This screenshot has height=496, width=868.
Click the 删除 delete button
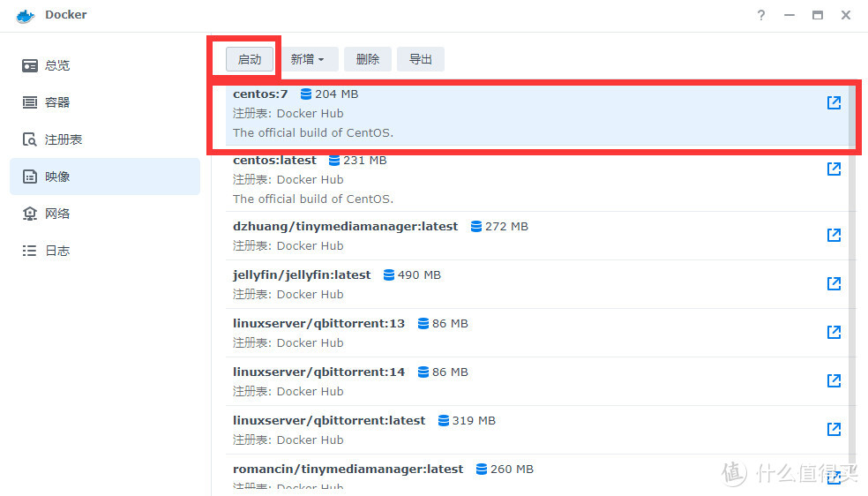click(x=368, y=59)
